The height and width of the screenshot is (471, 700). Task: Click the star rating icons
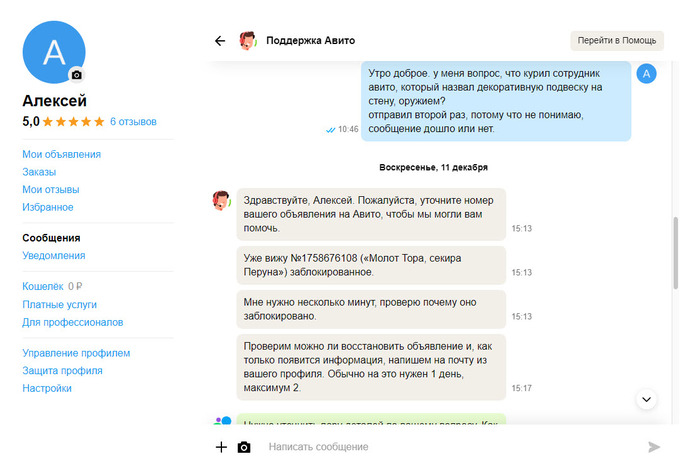point(74,121)
